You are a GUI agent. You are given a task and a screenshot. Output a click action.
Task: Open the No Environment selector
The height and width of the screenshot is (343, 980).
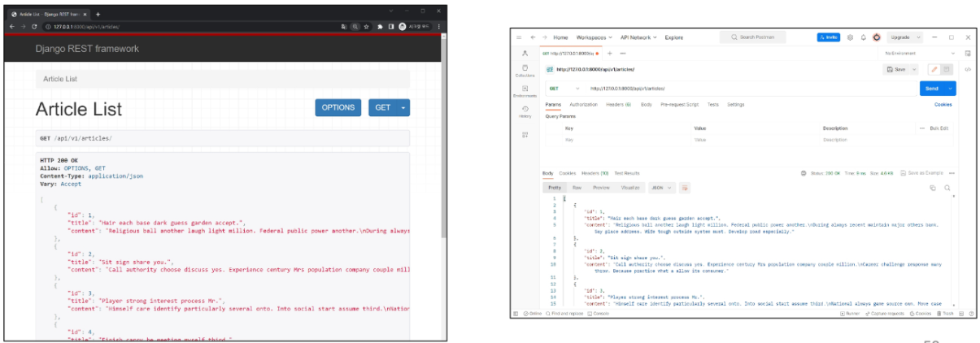pyautogui.click(x=919, y=53)
